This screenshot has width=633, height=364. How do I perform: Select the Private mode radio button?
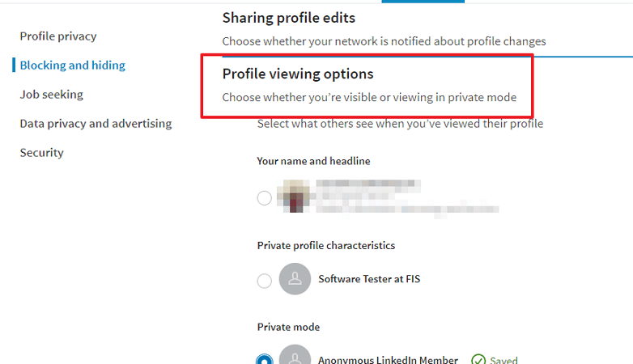pyautogui.click(x=265, y=359)
